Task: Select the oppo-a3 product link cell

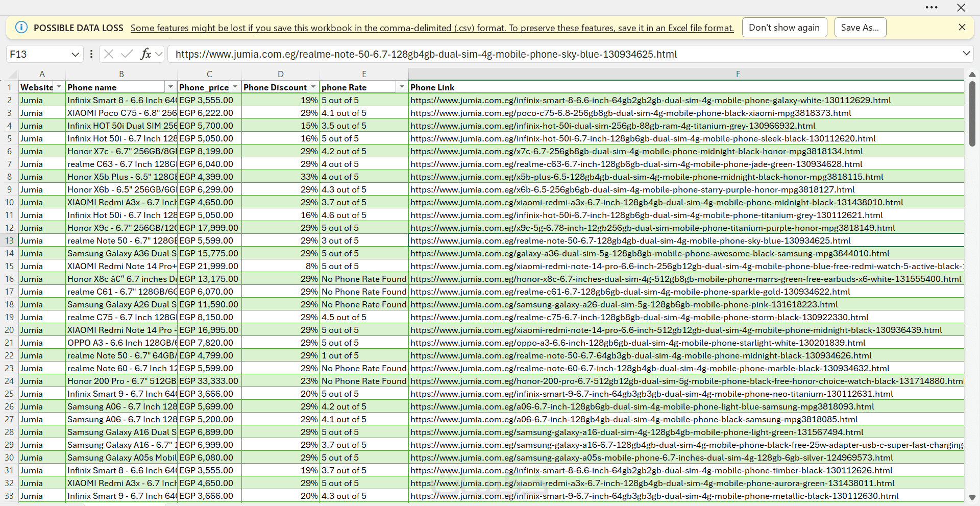Action: pyautogui.click(x=687, y=343)
